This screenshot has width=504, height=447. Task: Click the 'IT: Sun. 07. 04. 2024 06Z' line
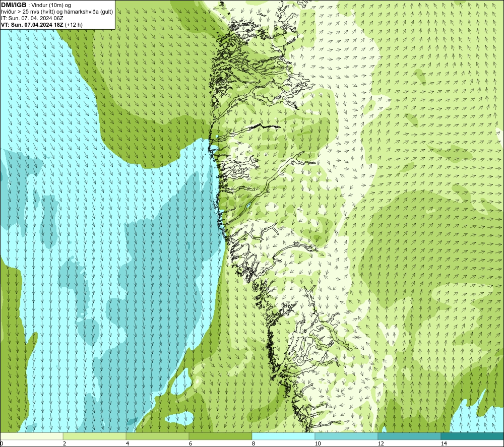33,18
